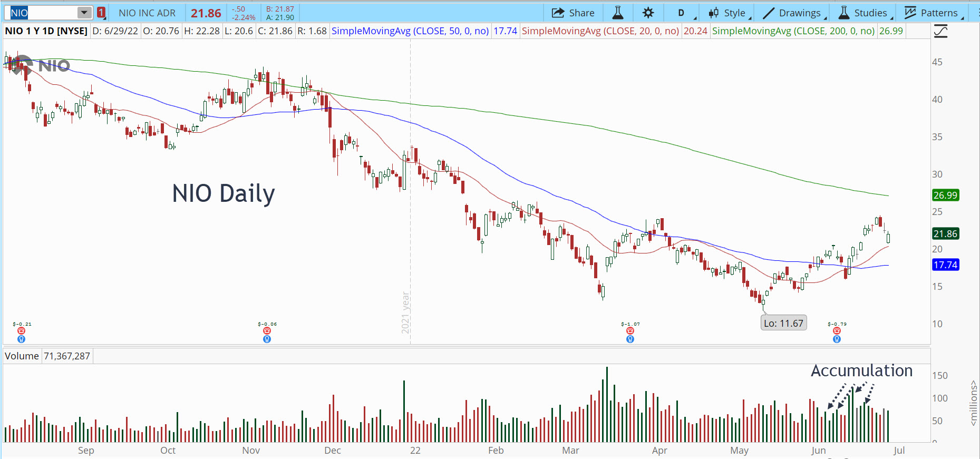Click the chart scale icon right of the SMA labels
Screen dimensions: 980x459
[941, 32]
